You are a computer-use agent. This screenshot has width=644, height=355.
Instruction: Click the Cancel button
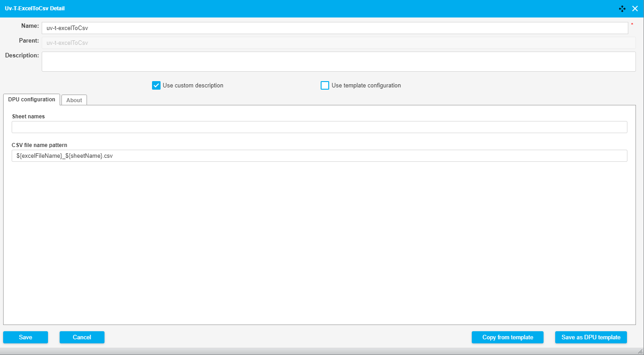pyautogui.click(x=82, y=337)
